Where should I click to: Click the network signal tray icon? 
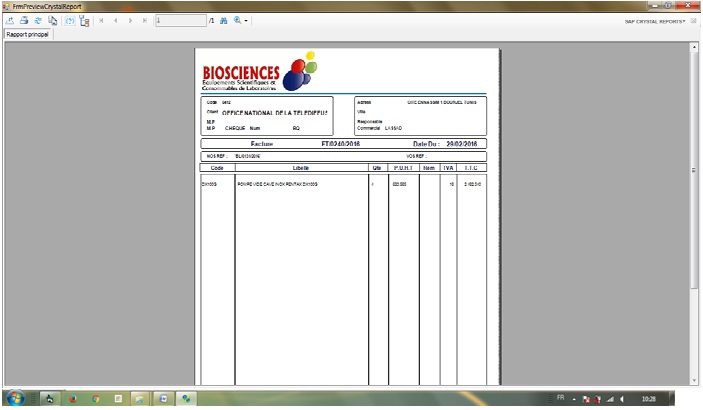click(610, 399)
